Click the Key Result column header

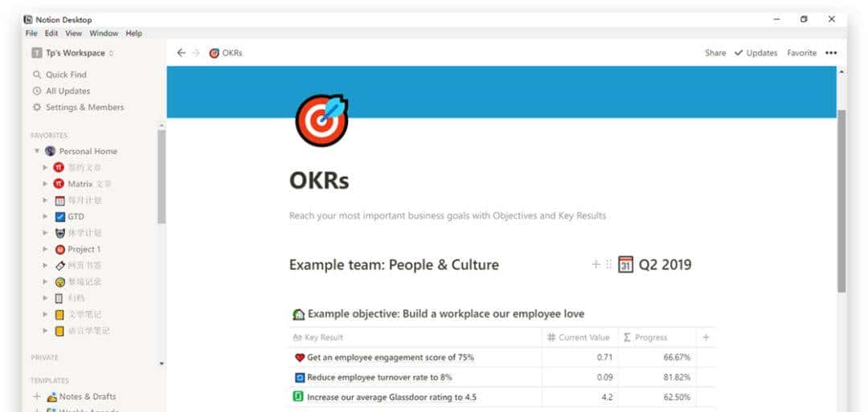tap(416, 337)
